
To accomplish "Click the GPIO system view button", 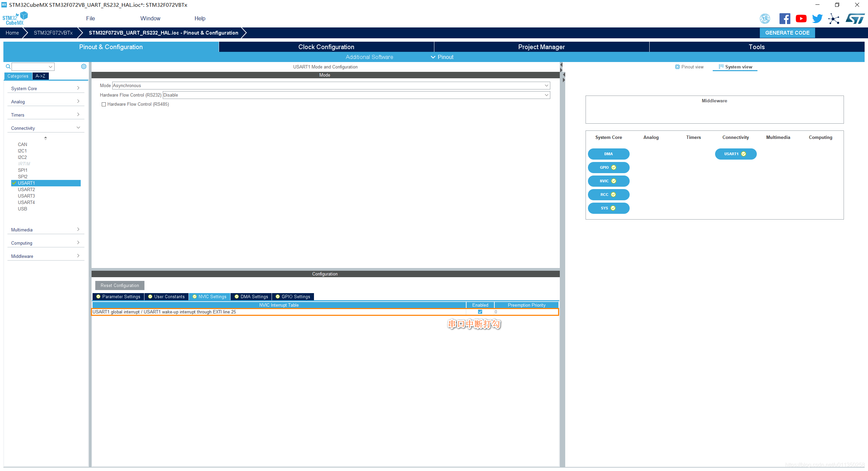I will [609, 167].
